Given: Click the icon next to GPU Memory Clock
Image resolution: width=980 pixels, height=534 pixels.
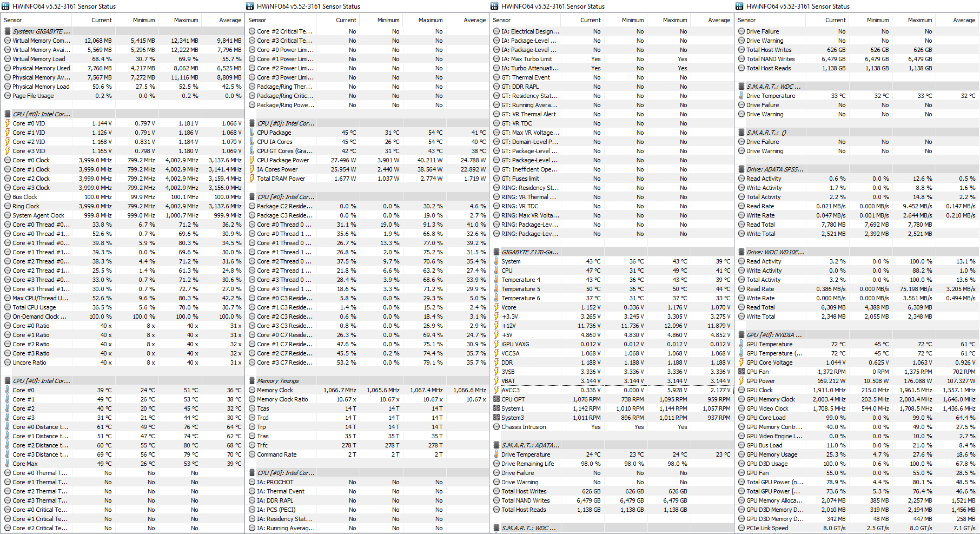Looking at the screenshot, I should tap(741, 399).
